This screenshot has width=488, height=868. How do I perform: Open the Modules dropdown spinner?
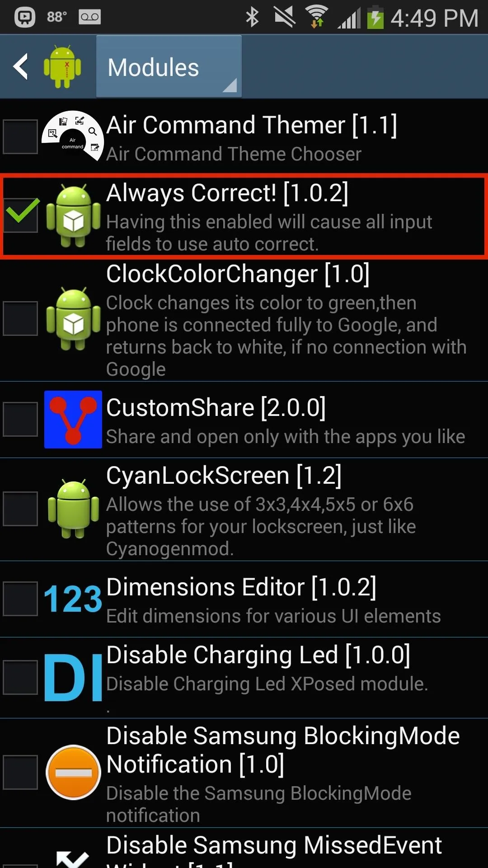(169, 66)
